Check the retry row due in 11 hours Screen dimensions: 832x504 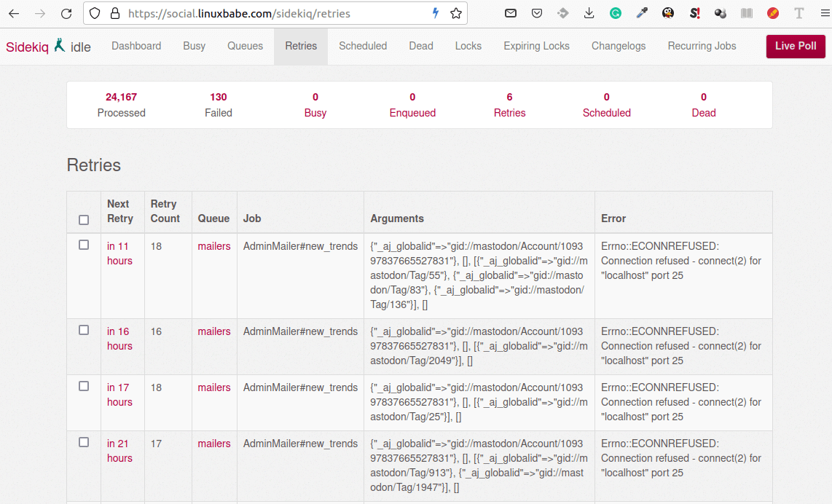click(84, 245)
